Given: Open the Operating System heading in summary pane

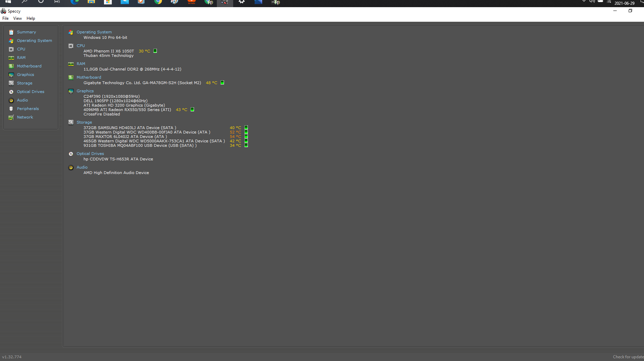Looking at the screenshot, I should coord(94,32).
